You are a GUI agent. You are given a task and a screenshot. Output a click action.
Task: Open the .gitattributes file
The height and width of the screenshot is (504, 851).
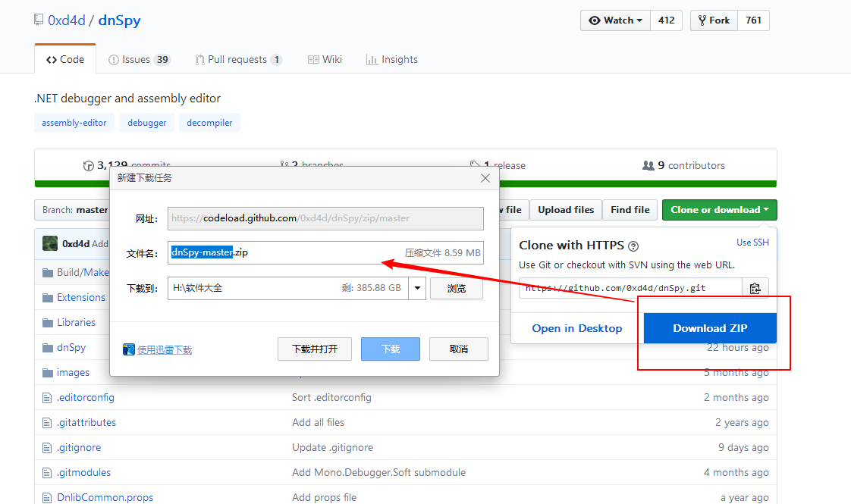click(x=86, y=423)
